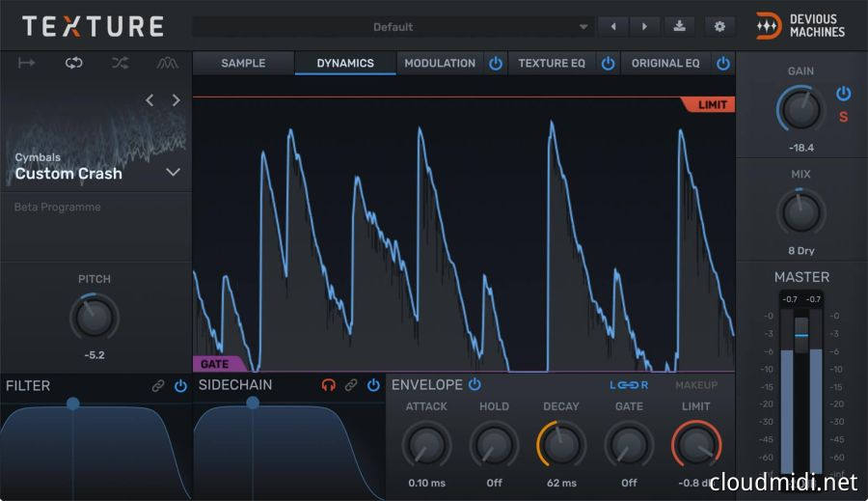Screen dimensions: 868x501
Task: Open the Original EQ tab
Action: pyautogui.click(x=665, y=63)
